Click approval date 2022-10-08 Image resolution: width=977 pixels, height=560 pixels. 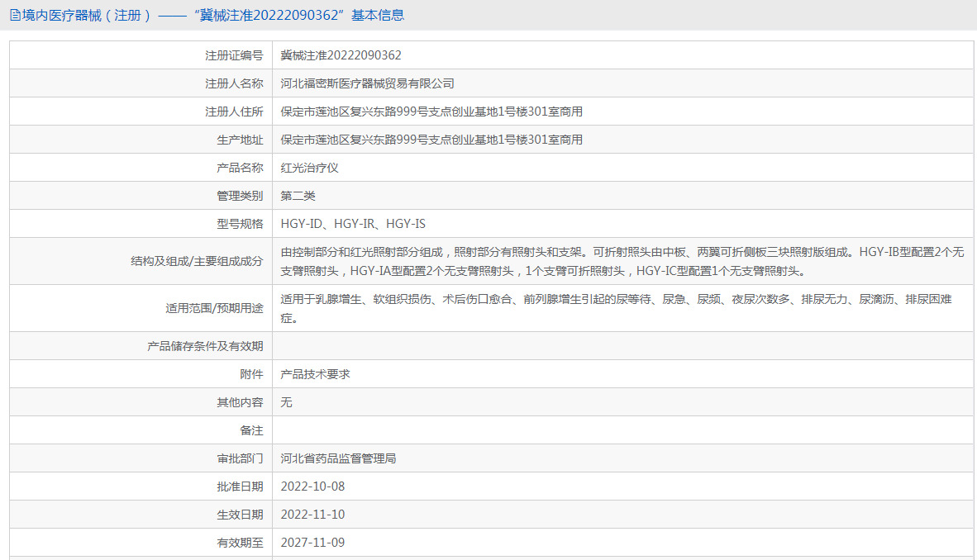click(x=312, y=486)
